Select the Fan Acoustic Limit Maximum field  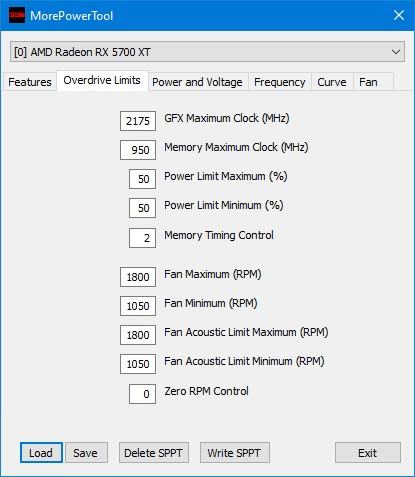tap(138, 335)
